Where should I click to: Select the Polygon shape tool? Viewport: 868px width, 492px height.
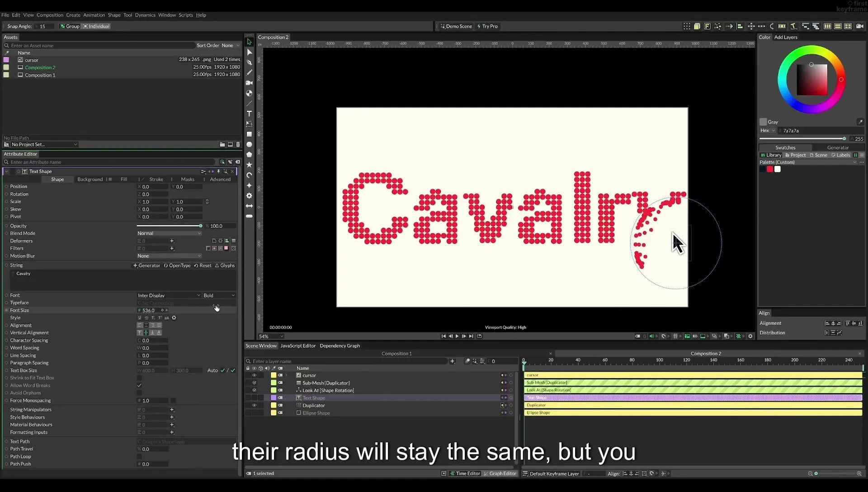(x=249, y=155)
